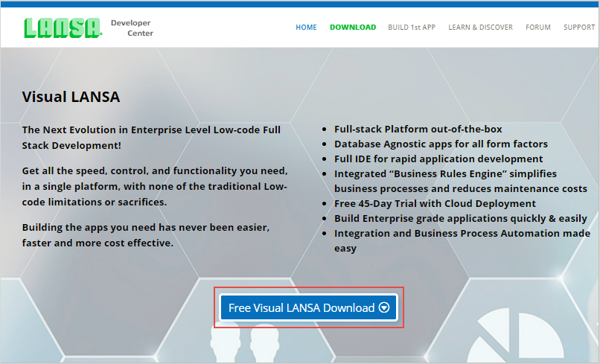The image size is (600, 364).
Task: Open the SUPPORT menu item
Action: [579, 28]
